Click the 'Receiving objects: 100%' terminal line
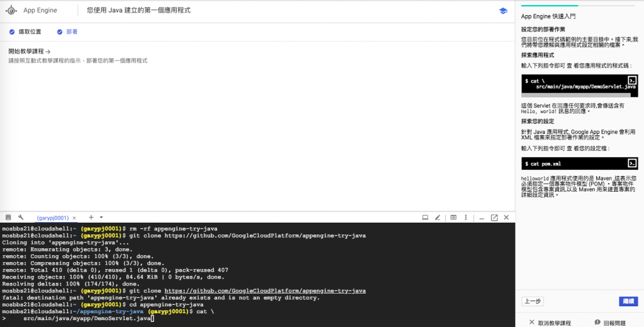The width and height of the screenshot is (644, 327). tap(113, 277)
